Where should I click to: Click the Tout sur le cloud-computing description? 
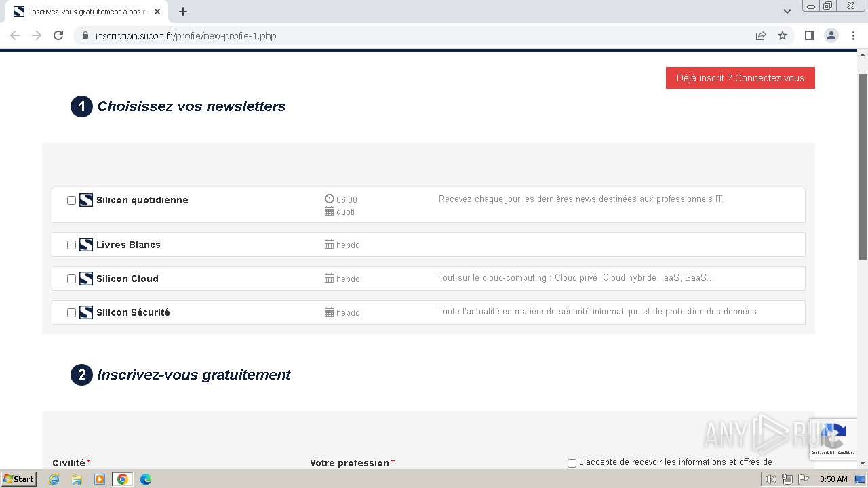coord(576,278)
